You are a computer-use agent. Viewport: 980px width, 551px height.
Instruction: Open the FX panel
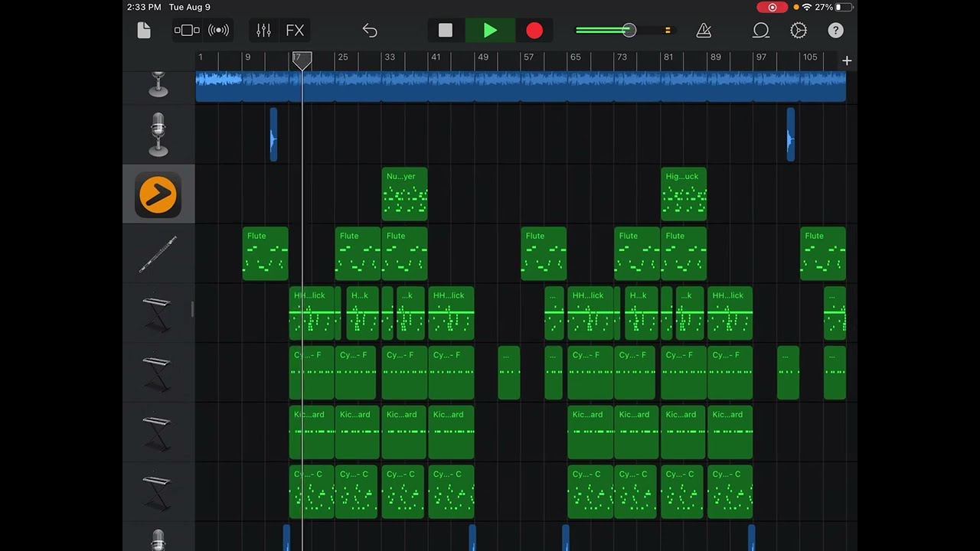pos(295,31)
